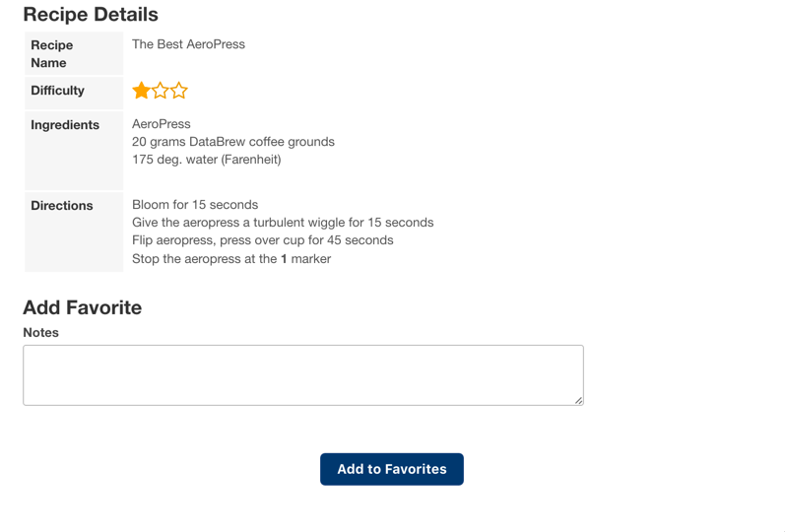This screenshot has width=785, height=532.
Task: Select the Difficulty row label
Action: (57, 91)
